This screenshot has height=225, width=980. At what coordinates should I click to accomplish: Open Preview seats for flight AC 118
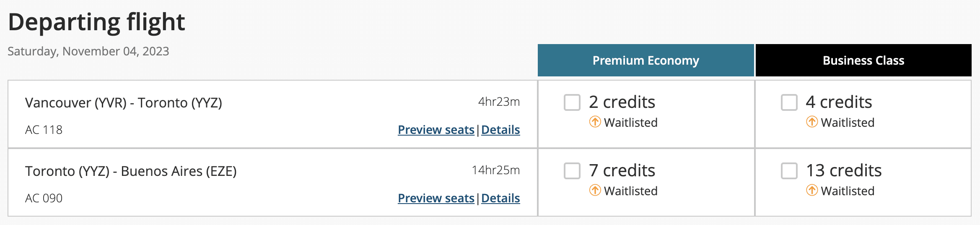(x=436, y=130)
